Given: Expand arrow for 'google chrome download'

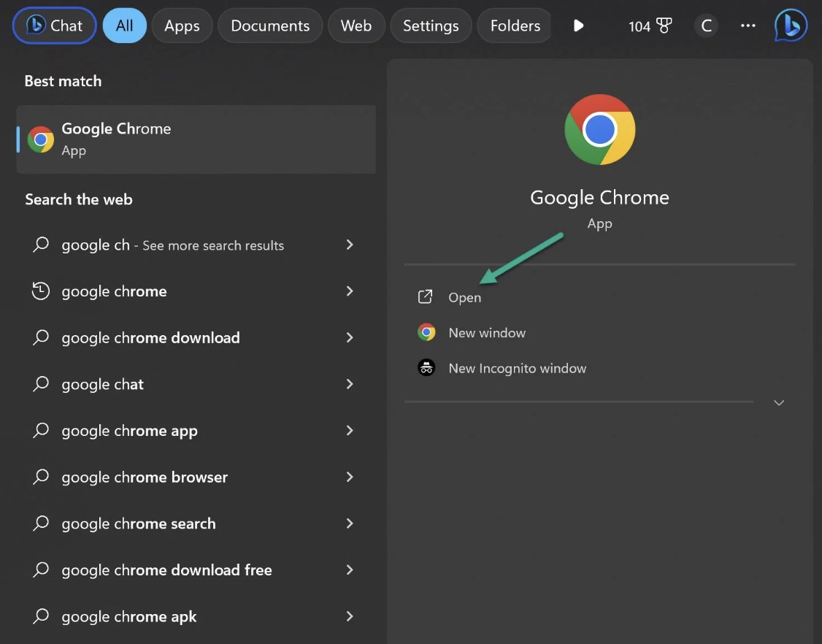Looking at the screenshot, I should [350, 337].
